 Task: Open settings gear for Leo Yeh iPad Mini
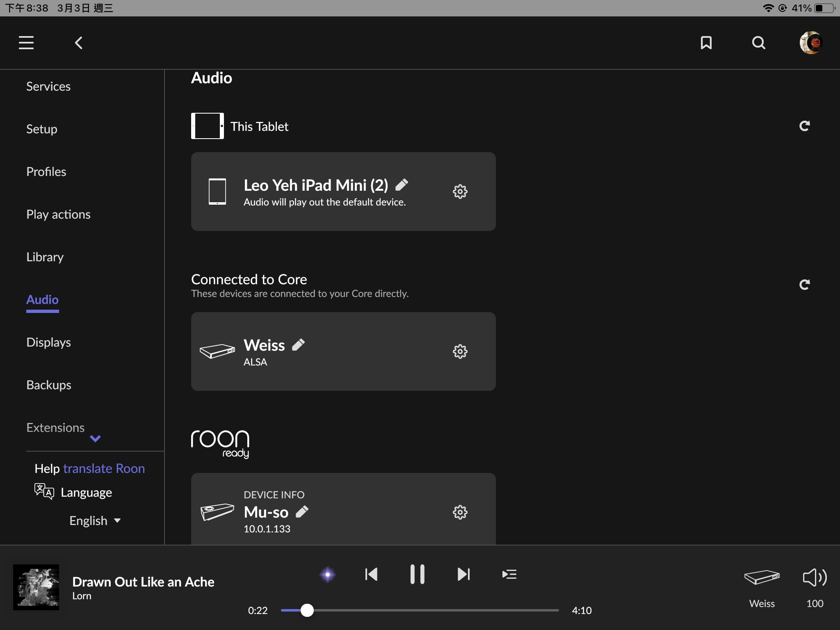coord(460,192)
